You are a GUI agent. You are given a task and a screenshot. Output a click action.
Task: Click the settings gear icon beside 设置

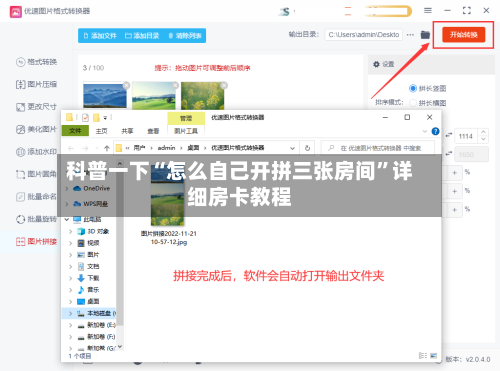click(x=376, y=64)
